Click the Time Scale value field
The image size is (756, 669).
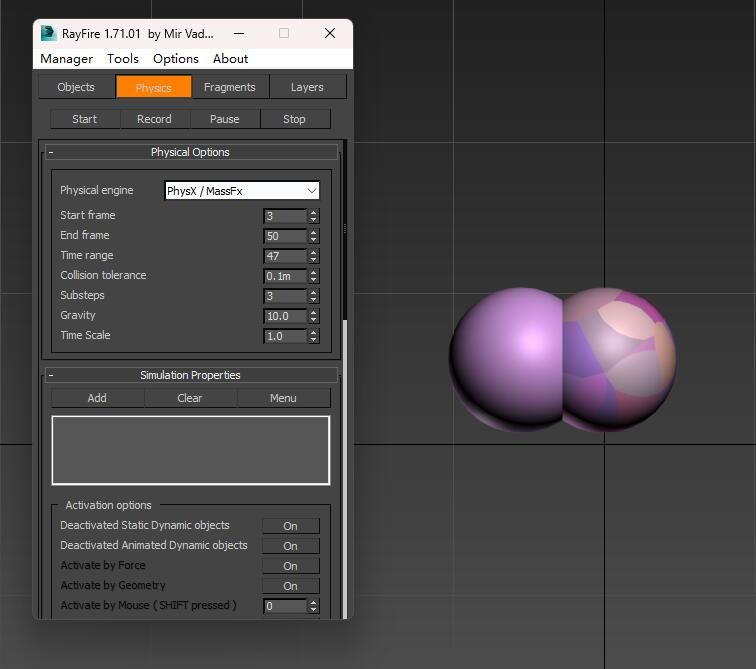285,336
